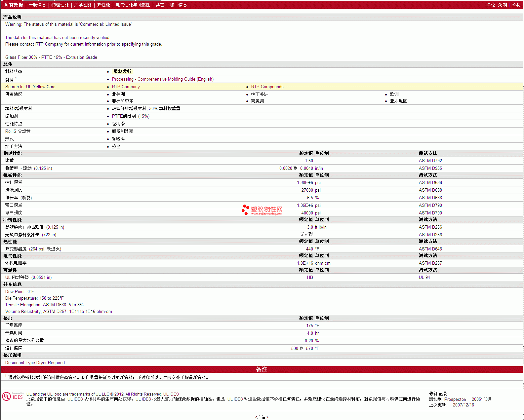
Task: Select the ASTM D955 test method text
Action: [x=430, y=168]
